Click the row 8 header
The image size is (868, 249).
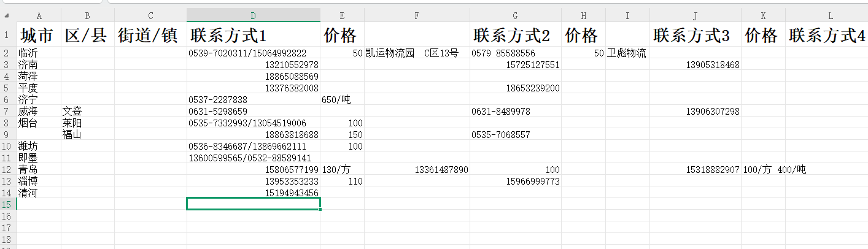pos(7,123)
